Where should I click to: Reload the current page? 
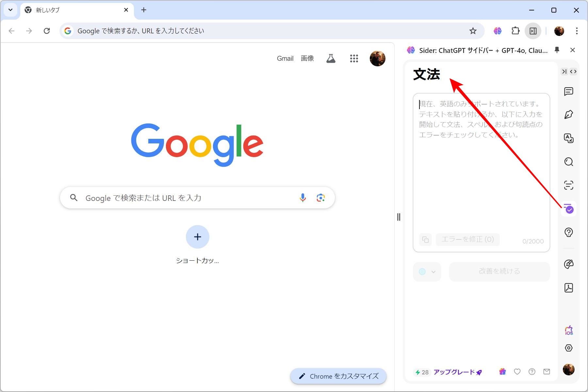pyautogui.click(x=47, y=31)
